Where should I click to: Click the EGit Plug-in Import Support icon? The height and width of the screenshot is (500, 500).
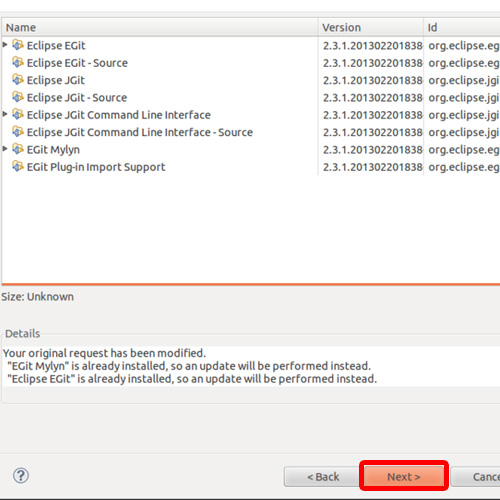18,166
